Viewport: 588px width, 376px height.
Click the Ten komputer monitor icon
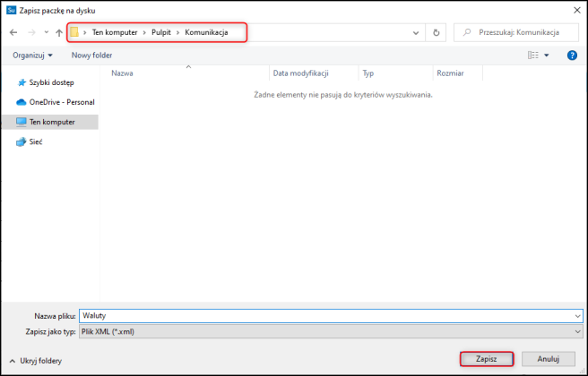pyautogui.click(x=22, y=122)
